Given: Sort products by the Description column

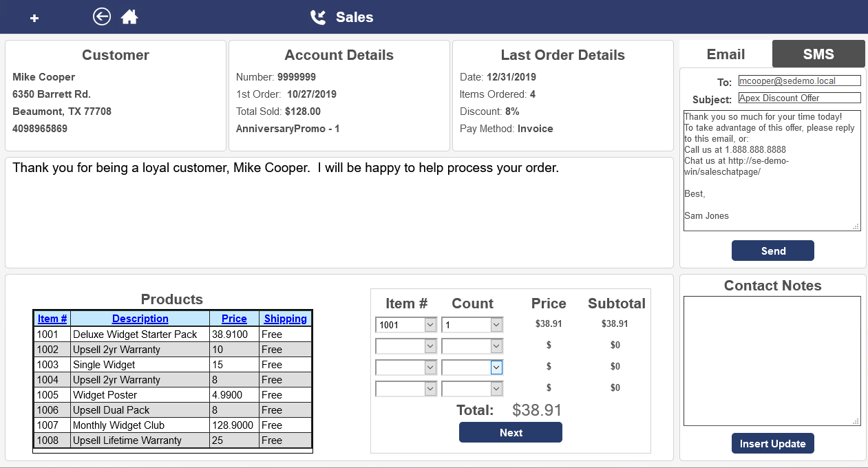Looking at the screenshot, I should pyautogui.click(x=140, y=318).
